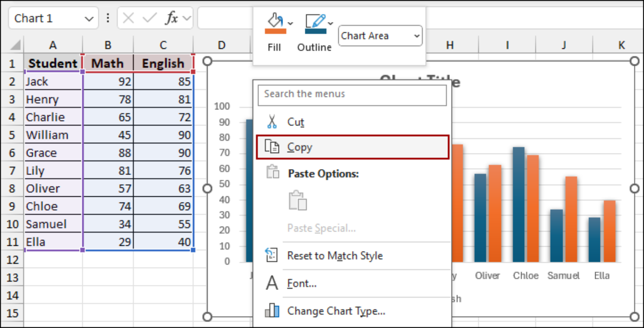
Task: Select the orange Fill color bar
Action: pyautogui.click(x=275, y=31)
